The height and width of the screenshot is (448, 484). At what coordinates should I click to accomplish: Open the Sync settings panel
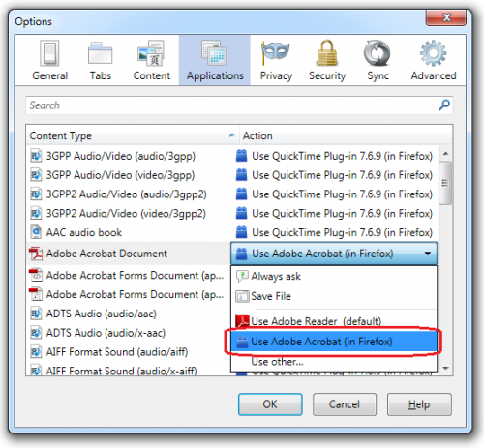[x=378, y=60]
